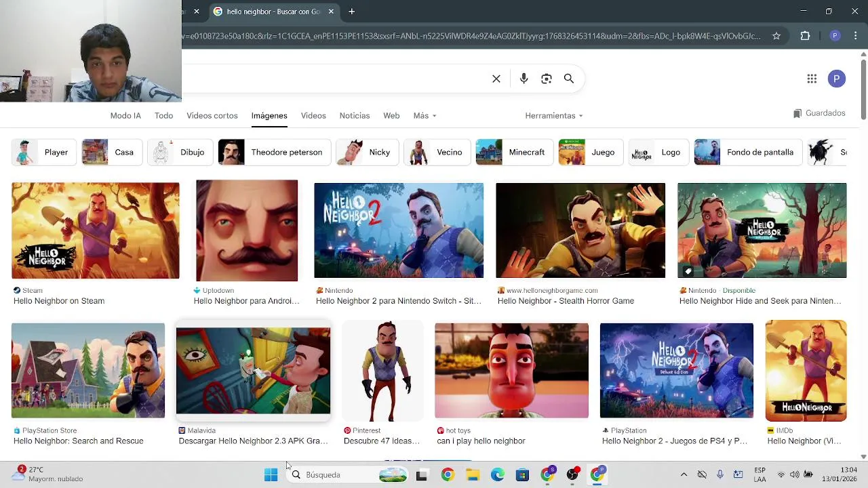Open Google Lens image search icon
Screen dimensions: 868x488
point(547,79)
